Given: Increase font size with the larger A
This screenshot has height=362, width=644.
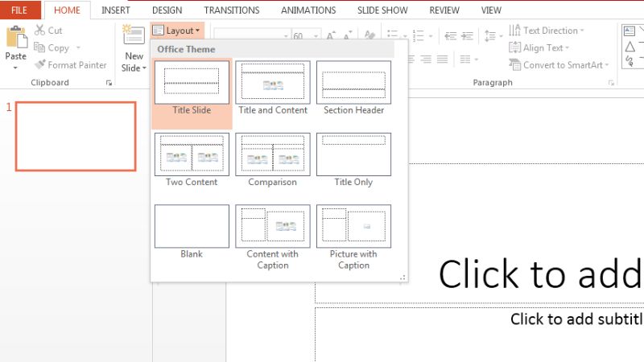Looking at the screenshot, I should point(331,35).
